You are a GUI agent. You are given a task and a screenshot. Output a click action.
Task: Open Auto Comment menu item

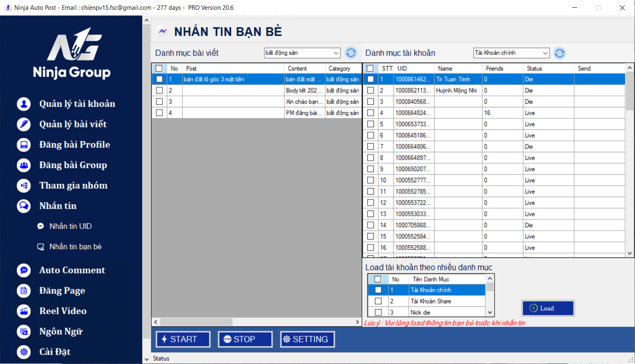pyautogui.click(x=72, y=270)
